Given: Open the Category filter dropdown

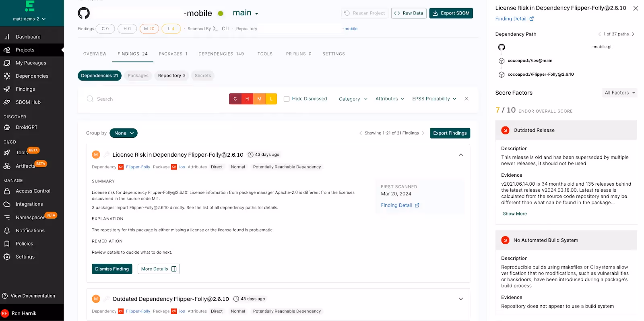Looking at the screenshot, I should pyautogui.click(x=353, y=99).
